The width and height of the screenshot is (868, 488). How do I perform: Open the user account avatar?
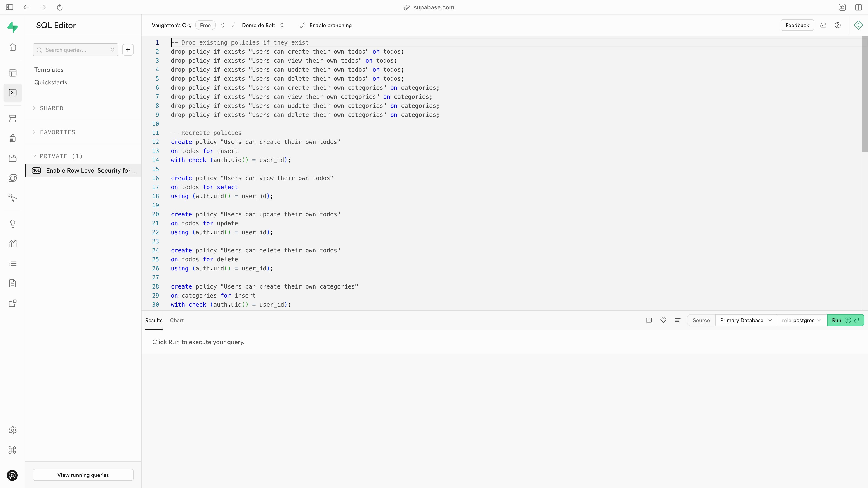tap(12, 476)
